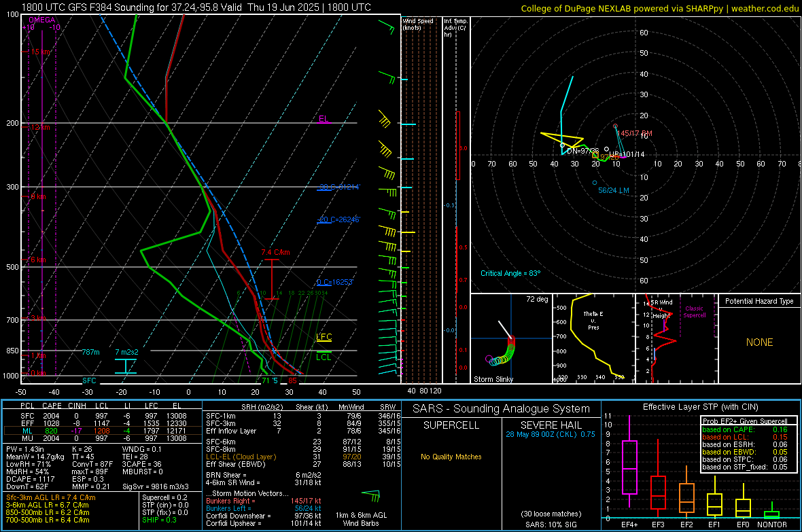
Task: Click the 1km & 6km AGL Wind Barbs caption
Action: pos(361,519)
